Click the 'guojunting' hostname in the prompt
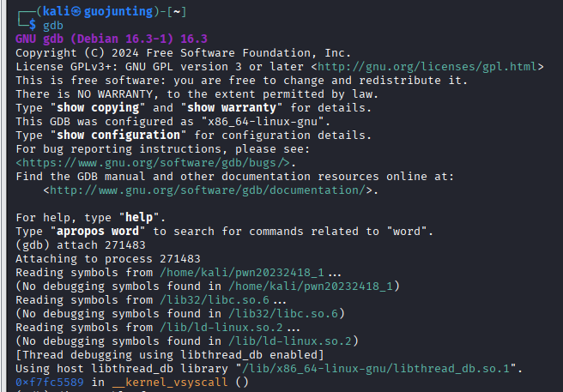 click(x=118, y=12)
